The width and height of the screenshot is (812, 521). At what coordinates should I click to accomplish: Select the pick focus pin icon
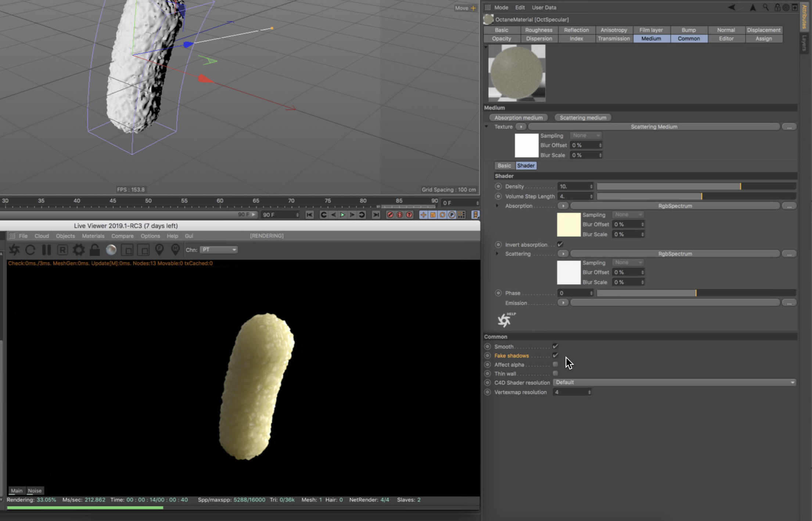point(159,250)
